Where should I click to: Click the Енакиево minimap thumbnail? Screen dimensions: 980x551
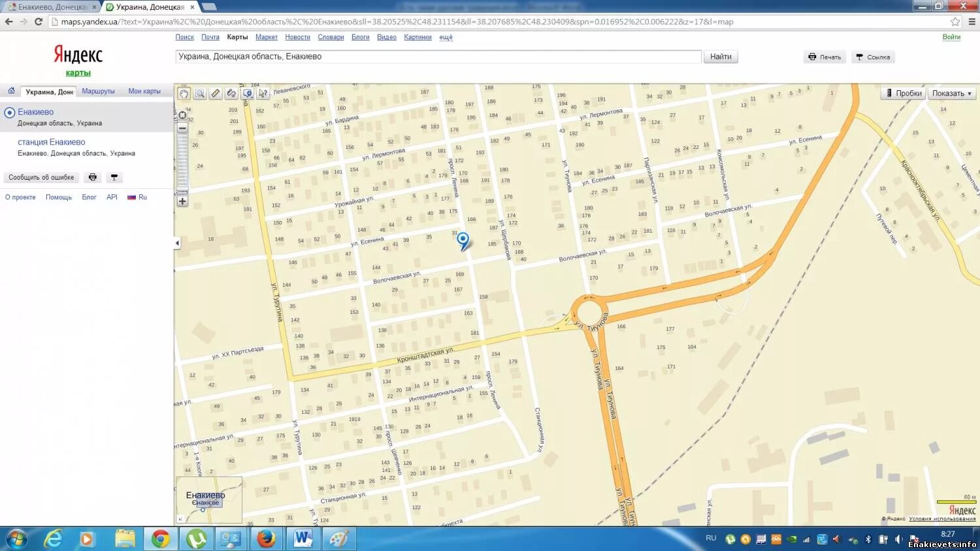(209, 500)
